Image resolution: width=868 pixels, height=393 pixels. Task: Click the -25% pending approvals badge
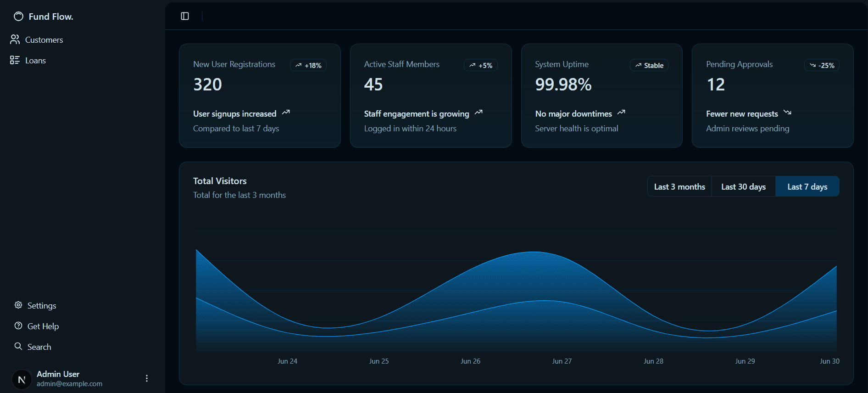[x=822, y=65]
